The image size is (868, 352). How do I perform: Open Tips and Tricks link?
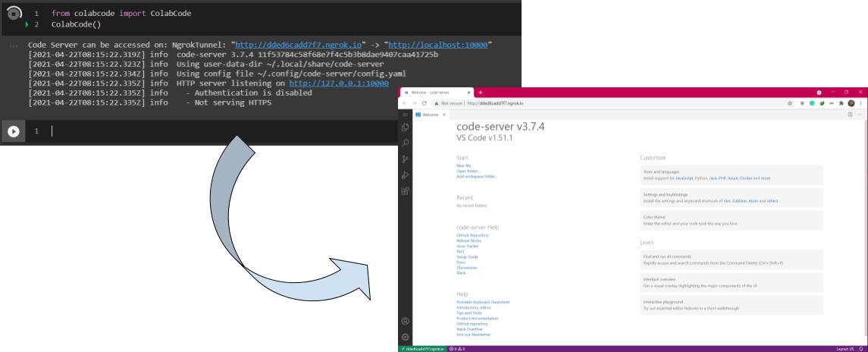click(469, 313)
